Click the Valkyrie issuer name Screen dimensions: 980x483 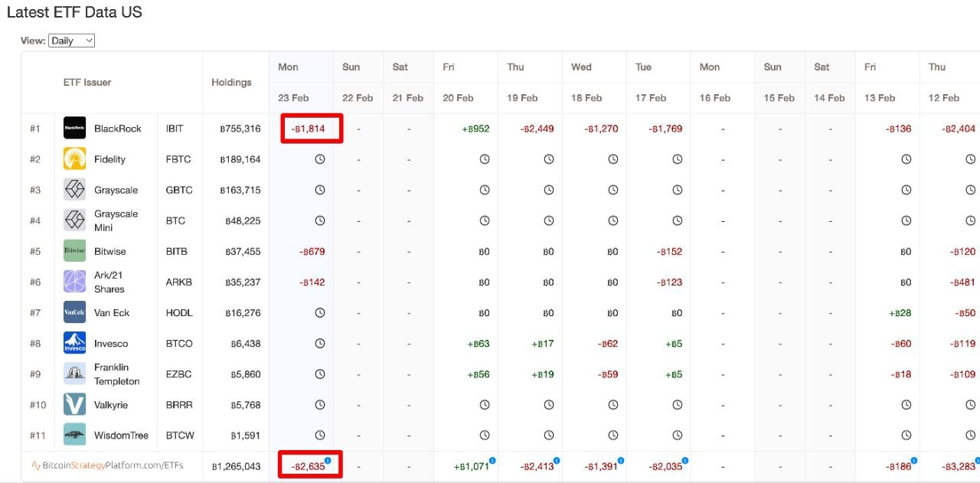111,404
